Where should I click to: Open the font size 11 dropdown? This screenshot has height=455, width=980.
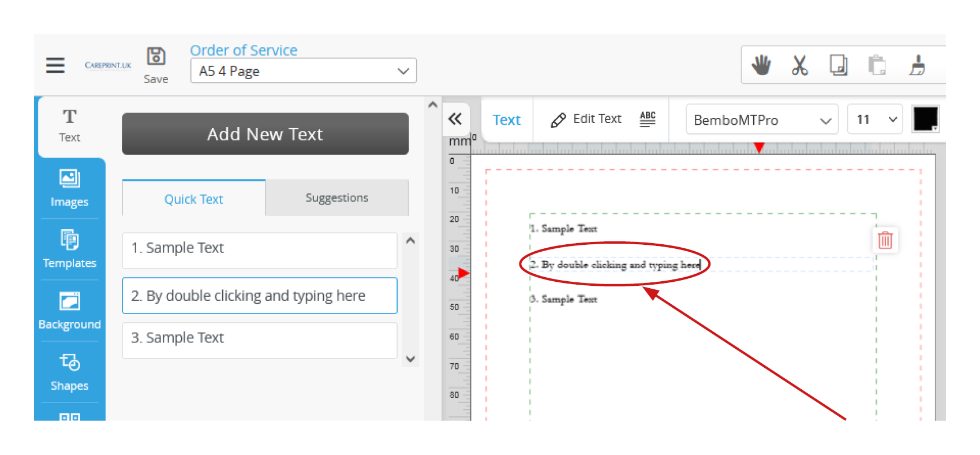pos(875,120)
